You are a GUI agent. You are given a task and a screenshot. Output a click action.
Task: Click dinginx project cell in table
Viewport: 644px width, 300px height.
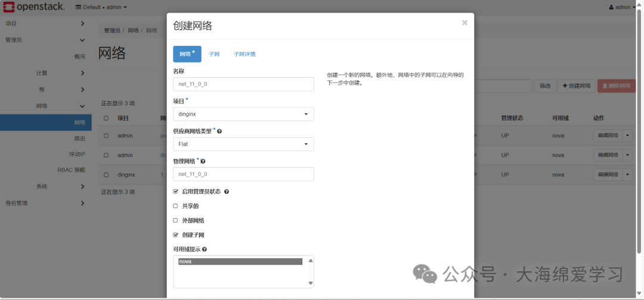point(126,175)
